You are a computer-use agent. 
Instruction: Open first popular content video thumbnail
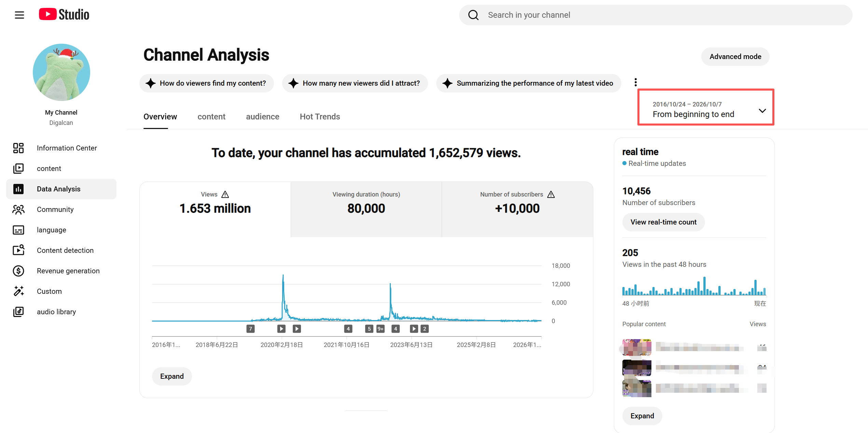click(x=637, y=347)
